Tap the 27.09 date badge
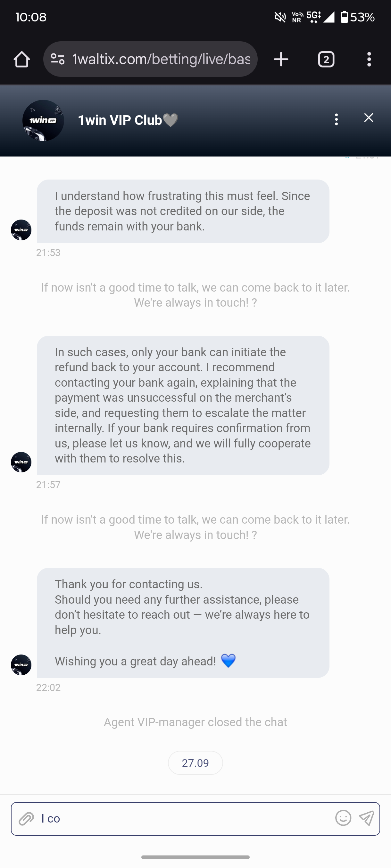The width and height of the screenshot is (391, 868). click(x=195, y=763)
